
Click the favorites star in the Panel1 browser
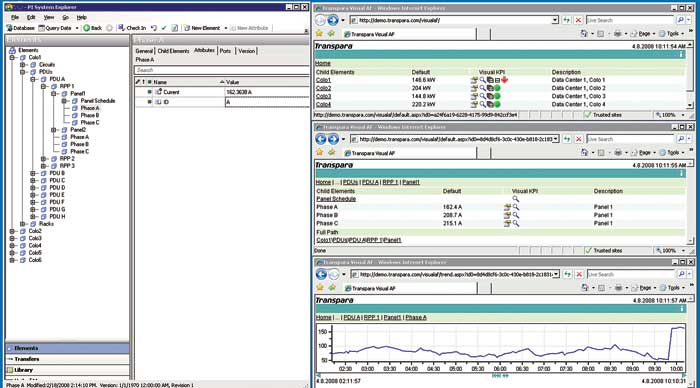319,153
